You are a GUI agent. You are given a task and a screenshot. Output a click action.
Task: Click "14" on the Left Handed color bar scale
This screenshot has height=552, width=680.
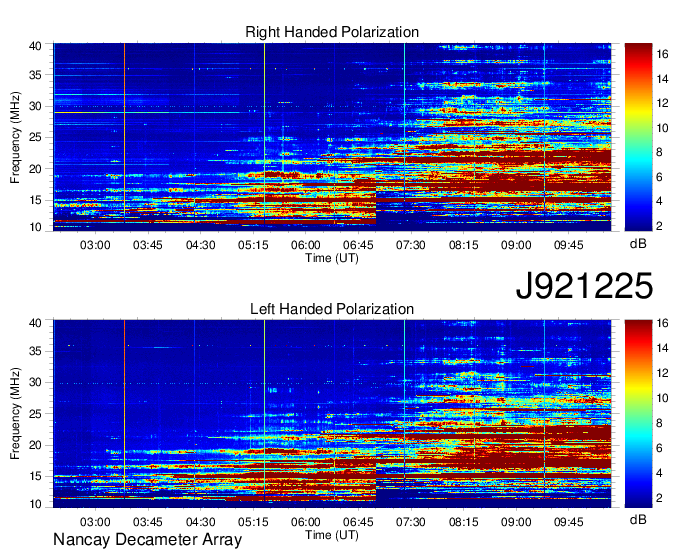(x=662, y=348)
